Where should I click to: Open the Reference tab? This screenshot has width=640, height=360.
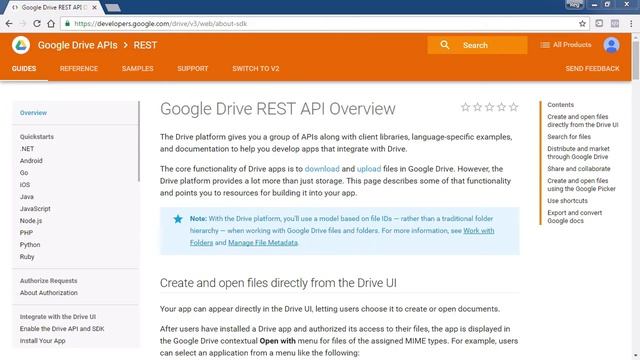pos(79,69)
